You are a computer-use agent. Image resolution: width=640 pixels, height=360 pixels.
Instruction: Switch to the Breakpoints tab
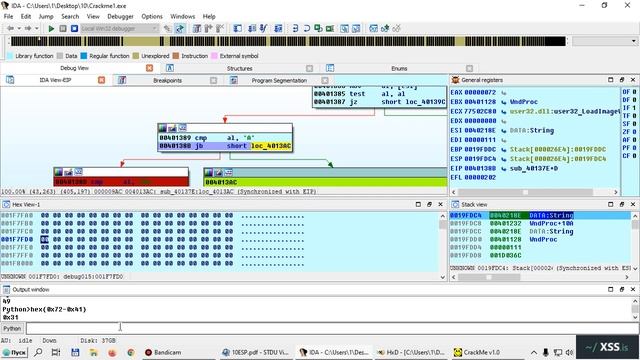pyautogui.click(x=167, y=80)
